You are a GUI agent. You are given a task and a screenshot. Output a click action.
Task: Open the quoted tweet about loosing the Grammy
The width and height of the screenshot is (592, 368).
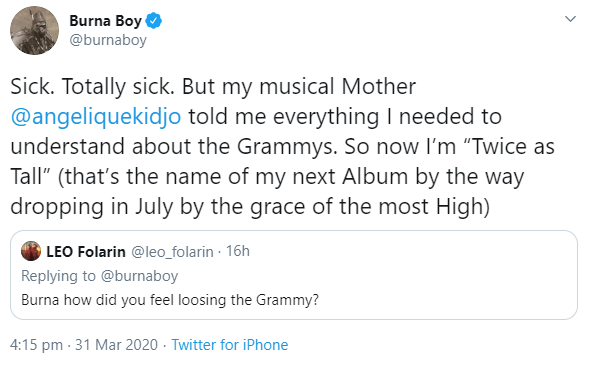click(x=294, y=275)
